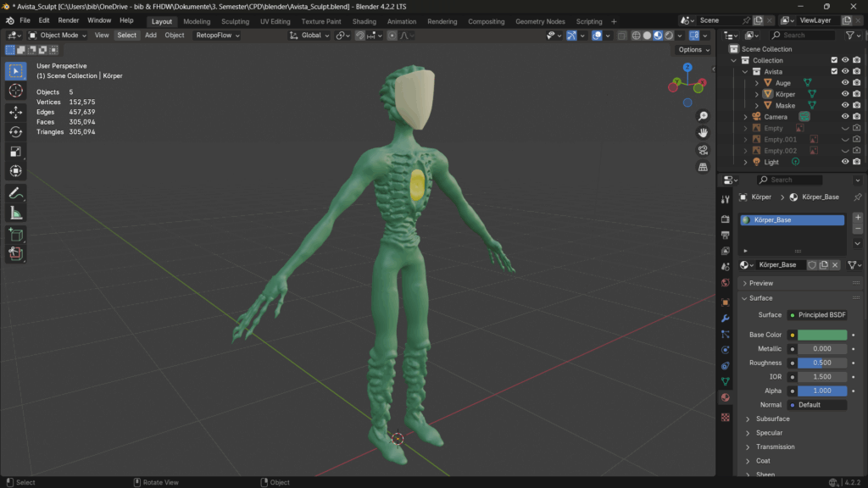Toggle camera view in viewport gizmo
Viewport: 868px width, 488px height.
tap(703, 150)
